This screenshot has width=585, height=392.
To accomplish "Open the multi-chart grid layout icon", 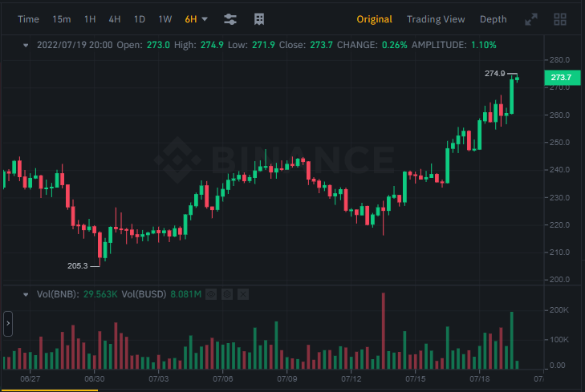I will click(x=559, y=19).
